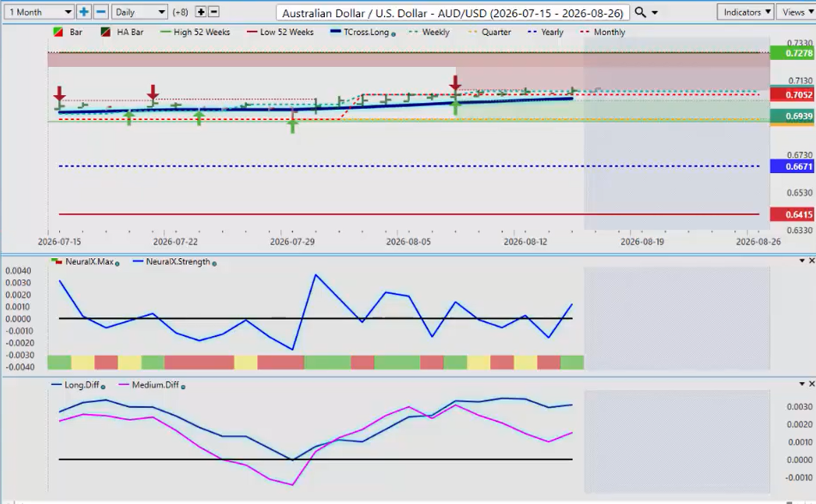The image size is (816, 504).
Task: Open the 1 Month range dropdown
Action: [39, 12]
